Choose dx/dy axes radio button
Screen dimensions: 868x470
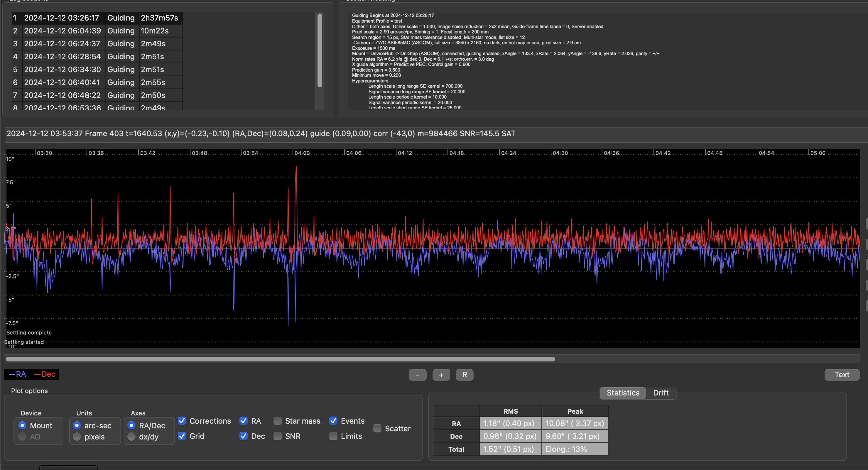[131, 437]
